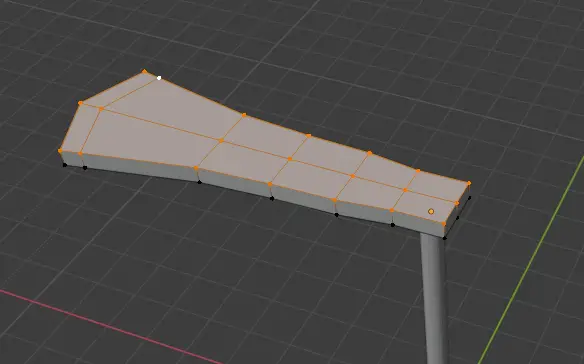584x364 pixels.
Task: Pick the leftmost black bottom vertex
Action: click(x=65, y=165)
